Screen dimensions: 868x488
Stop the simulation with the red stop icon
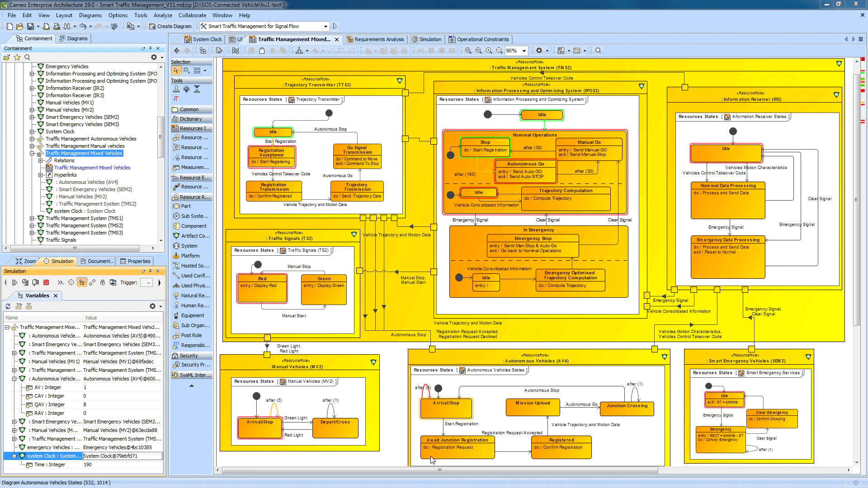[x=46, y=282]
